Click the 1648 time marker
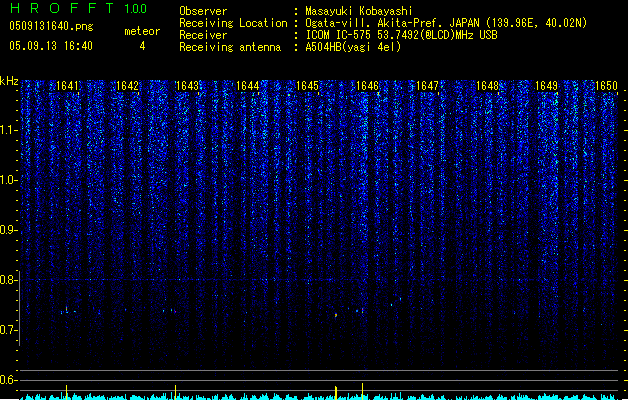Image resolution: width=629 pixels, height=400 pixels. coord(487,85)
